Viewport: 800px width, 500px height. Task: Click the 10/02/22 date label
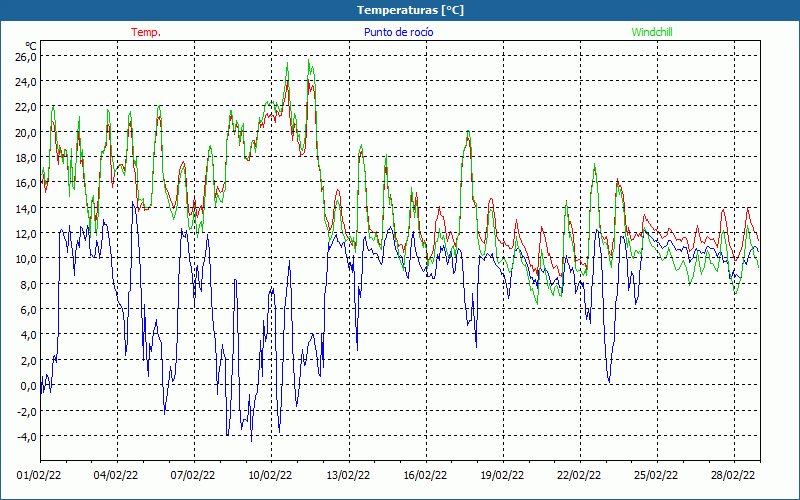[270, 475]
